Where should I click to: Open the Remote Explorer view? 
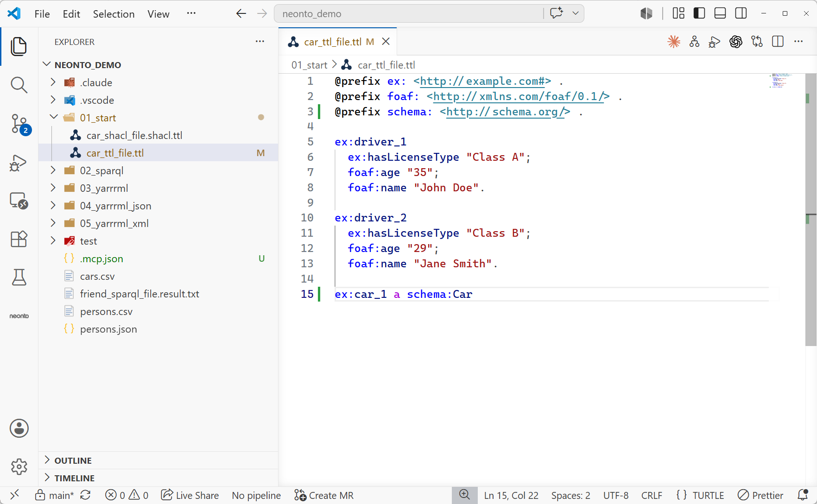[19, 201]
